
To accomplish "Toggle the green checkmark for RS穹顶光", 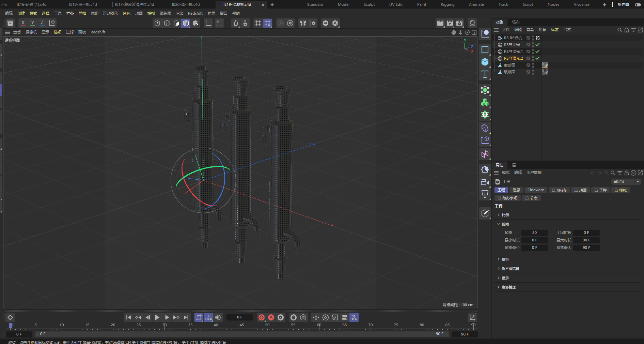I will [537, 45].
